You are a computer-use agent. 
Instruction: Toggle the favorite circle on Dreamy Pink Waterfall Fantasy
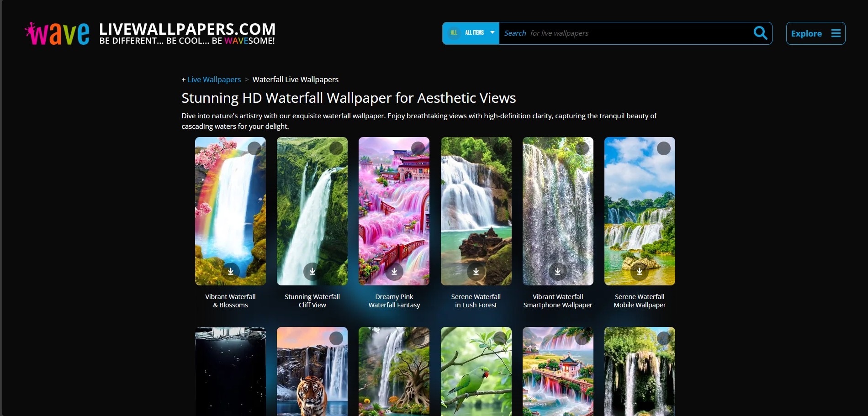(418, 148)
